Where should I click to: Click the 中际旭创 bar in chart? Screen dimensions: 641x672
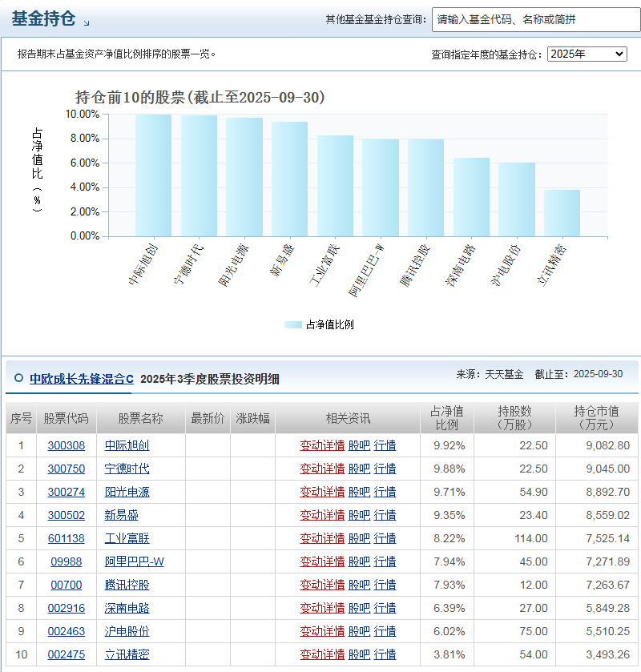[x=154, y=175]
